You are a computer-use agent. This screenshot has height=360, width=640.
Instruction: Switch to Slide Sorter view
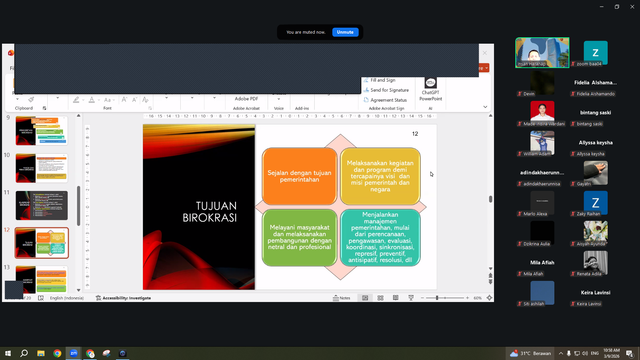point(380,298)
